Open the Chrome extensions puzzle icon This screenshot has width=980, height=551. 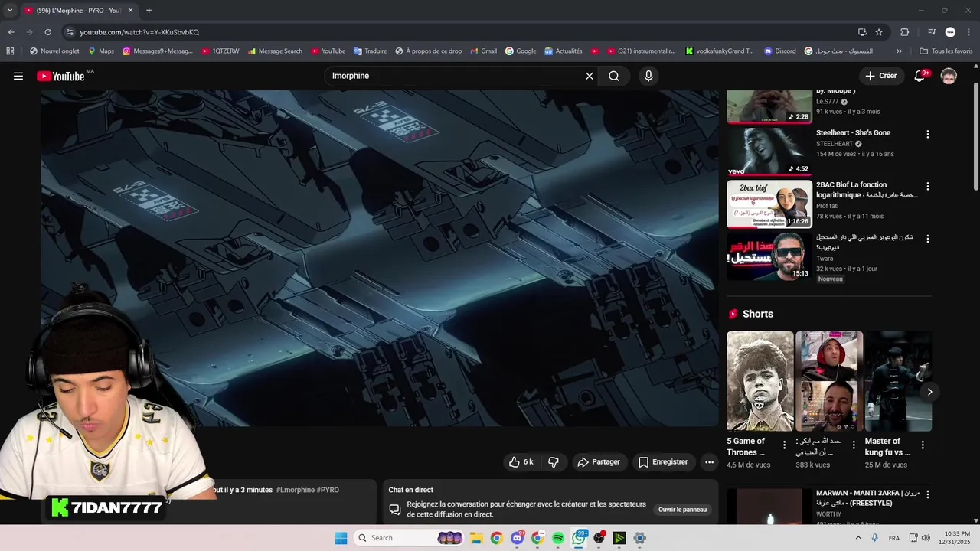905,32
